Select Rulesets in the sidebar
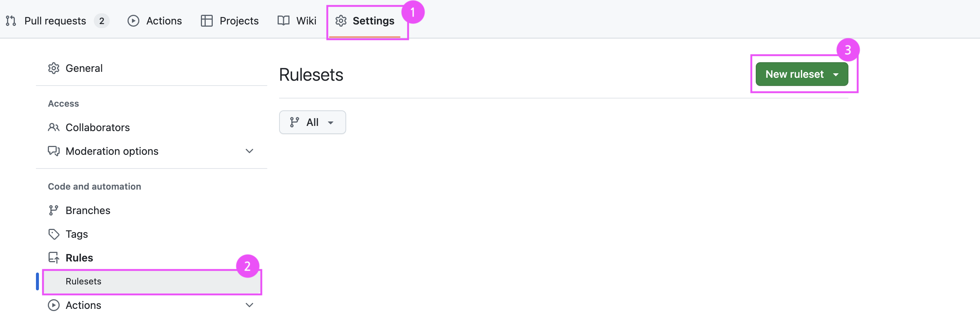Image resolution: width=980 pixels, height=317 pixels. pyautogui.click(x=152, y=282)
